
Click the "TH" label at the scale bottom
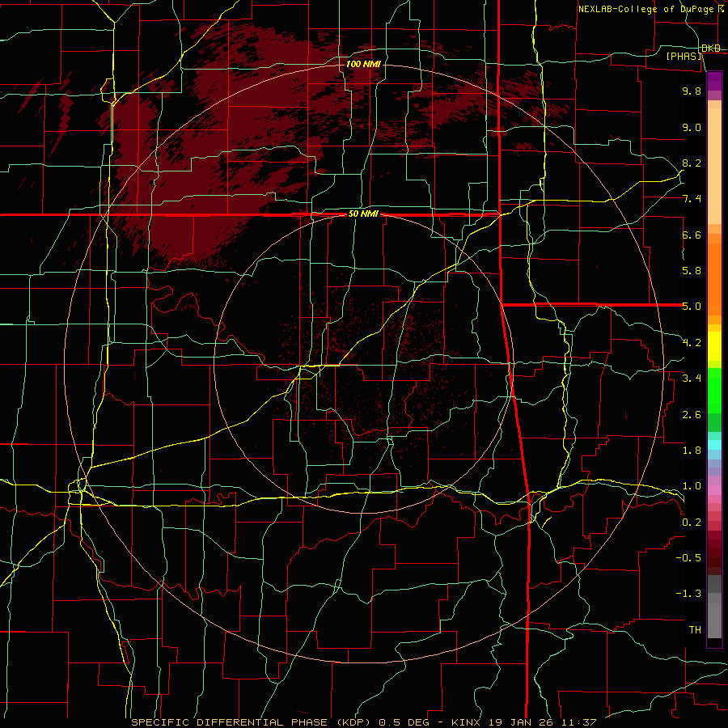[x=695, y=630]
